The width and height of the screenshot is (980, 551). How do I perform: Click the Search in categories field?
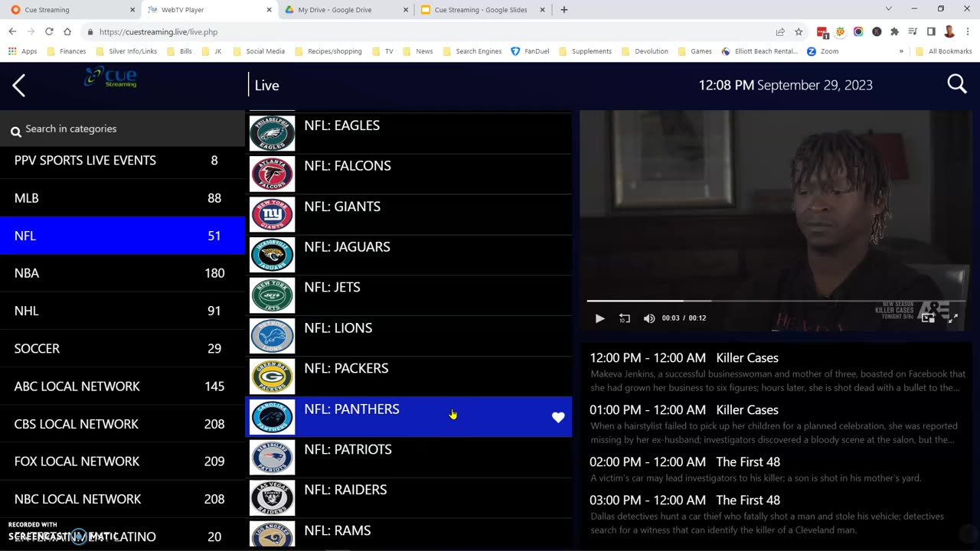(x=122, y=129)
